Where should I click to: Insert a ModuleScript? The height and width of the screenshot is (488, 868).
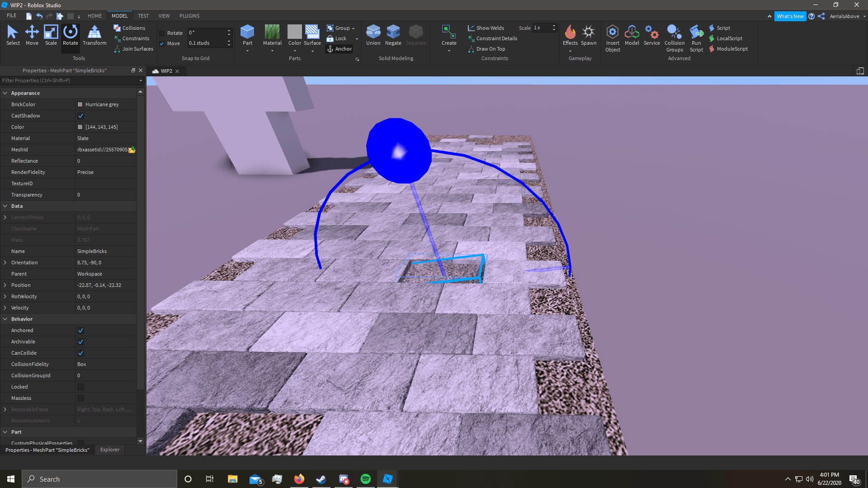pyautogui.click(x=728, y=49)
